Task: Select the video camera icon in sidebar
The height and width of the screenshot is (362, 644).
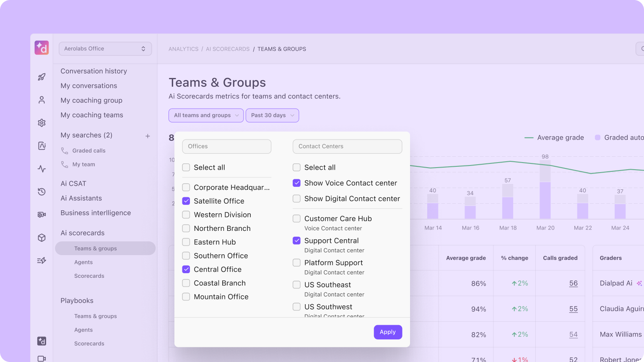Action: 41,214
